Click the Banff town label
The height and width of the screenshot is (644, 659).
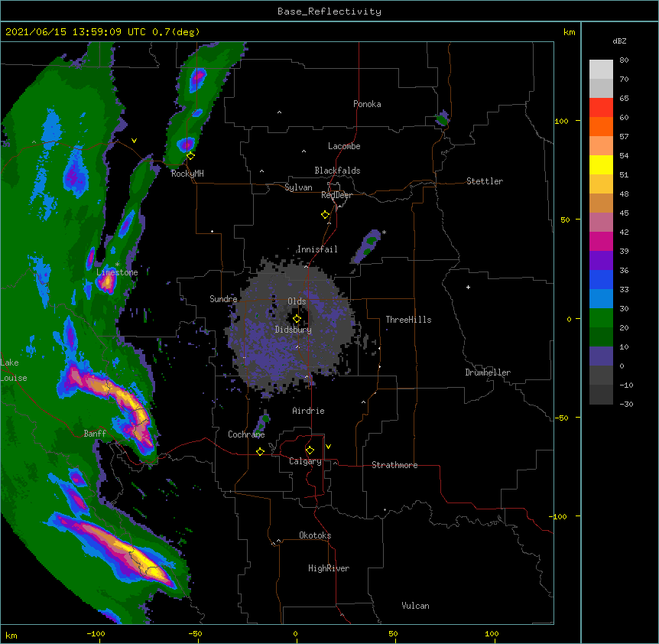95,434
